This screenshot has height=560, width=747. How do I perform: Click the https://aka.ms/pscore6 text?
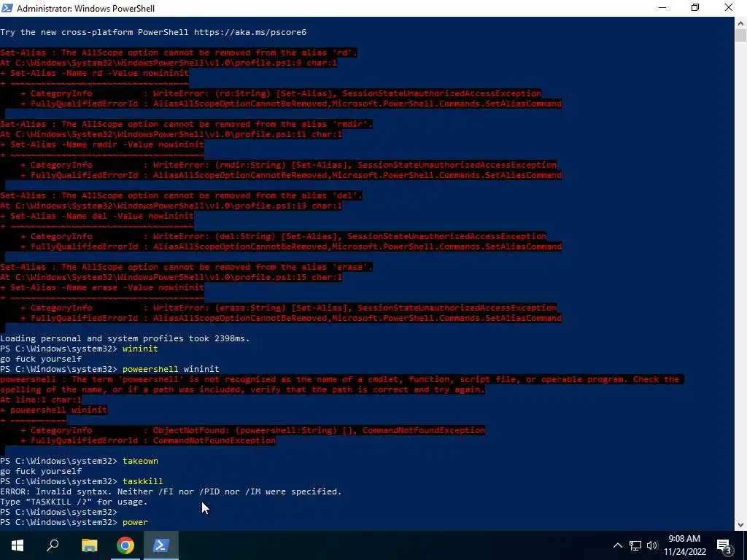click(250, 32)
